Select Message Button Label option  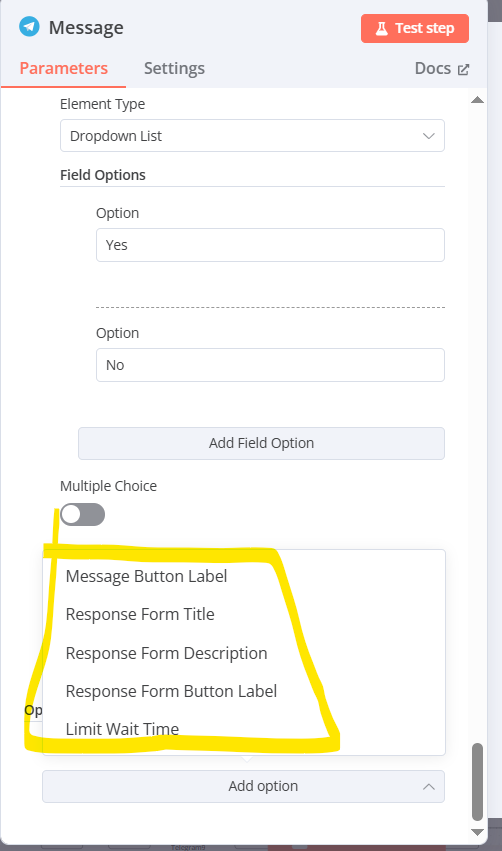[x=147, y=576]
